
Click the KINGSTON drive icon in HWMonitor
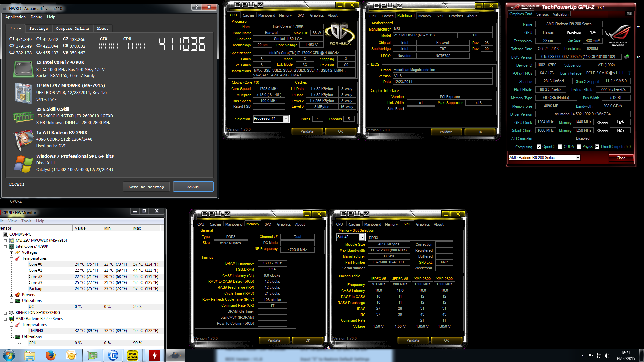click(11, 313)
